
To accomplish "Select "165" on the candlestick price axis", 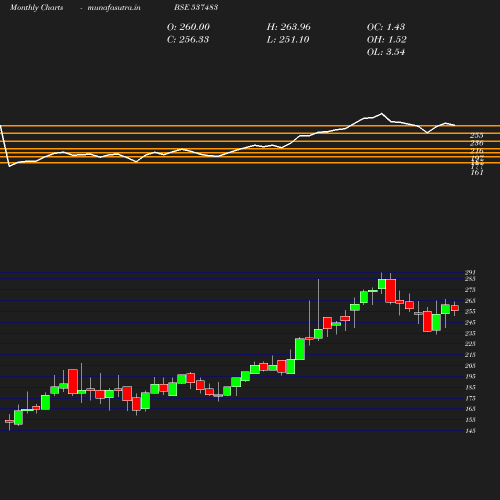I will tap(470, 409).
